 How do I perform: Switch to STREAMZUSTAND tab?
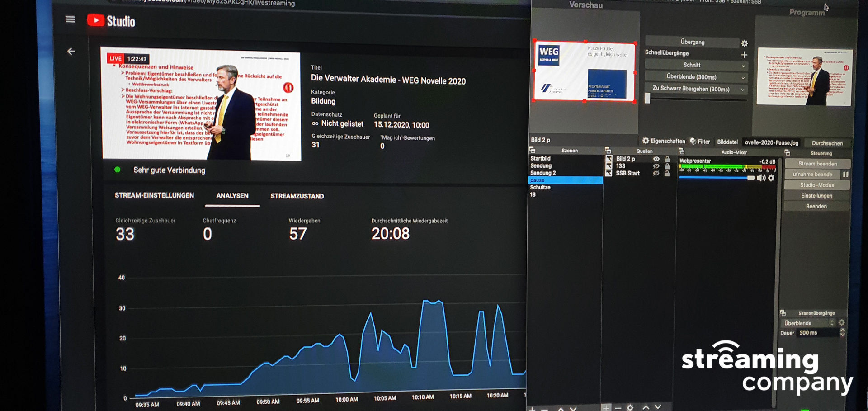point(297,196)
